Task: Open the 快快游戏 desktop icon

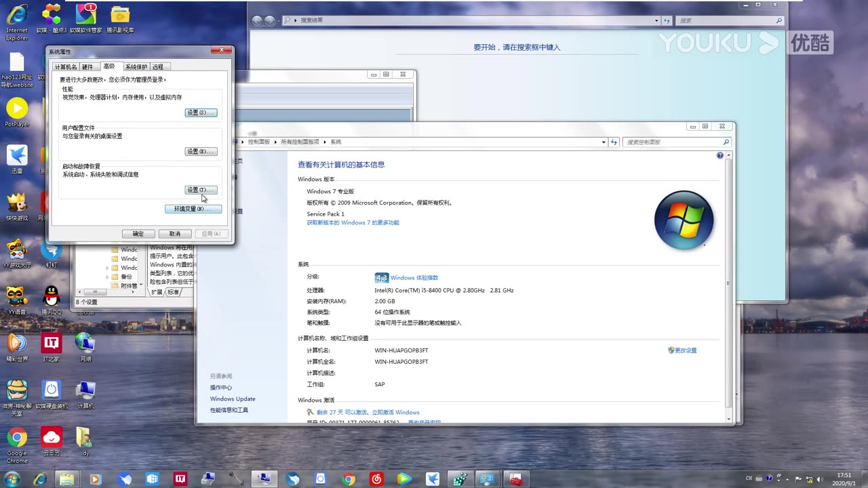Action: pos(17,206)
